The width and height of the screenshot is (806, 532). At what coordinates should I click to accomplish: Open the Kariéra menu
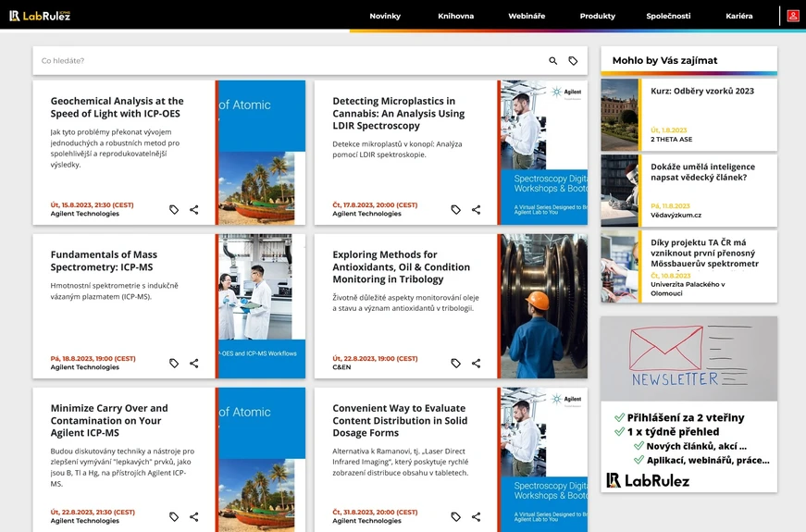tap(739, 16)
